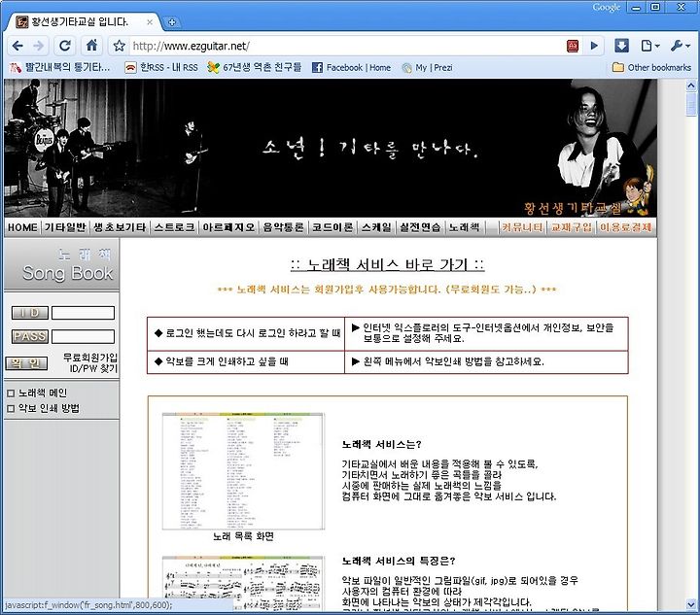This screenshot has width=700, height=615.
Task: Open the 실전연습 menu item
Action: click(420, 227)
